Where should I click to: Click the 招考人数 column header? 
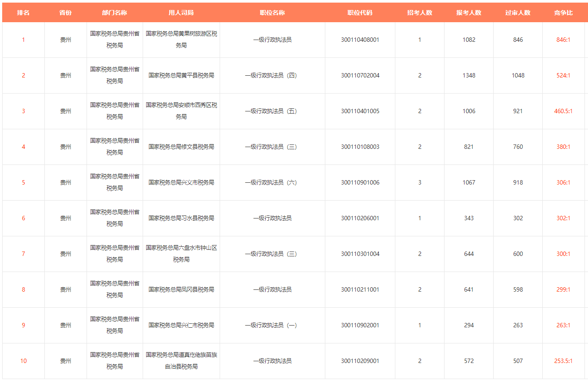[419, 13]
